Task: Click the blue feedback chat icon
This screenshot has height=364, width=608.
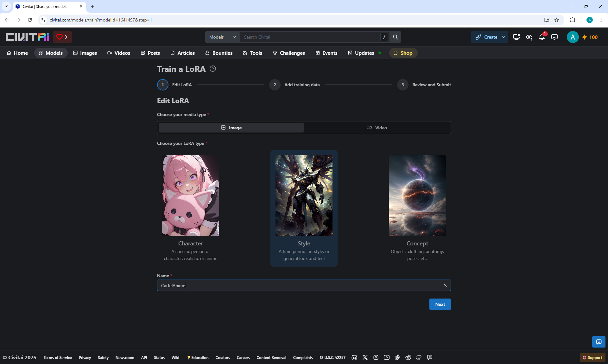Action: [x=598, y=342]
